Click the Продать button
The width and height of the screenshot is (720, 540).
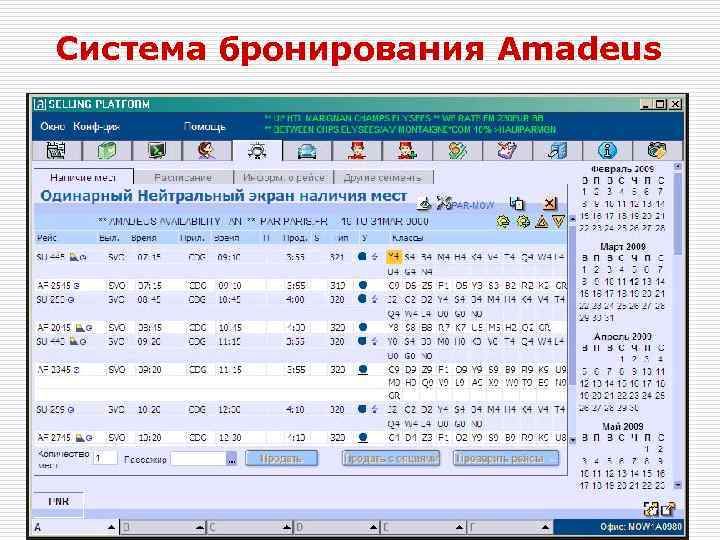281,458
